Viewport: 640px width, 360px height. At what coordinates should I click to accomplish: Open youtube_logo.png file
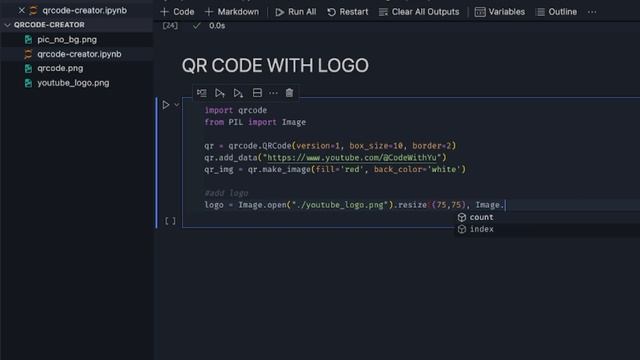[73, 83]
